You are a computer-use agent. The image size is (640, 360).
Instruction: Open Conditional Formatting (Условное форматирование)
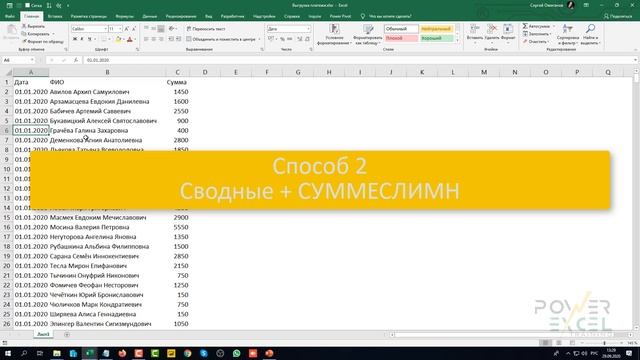point(334,34)
